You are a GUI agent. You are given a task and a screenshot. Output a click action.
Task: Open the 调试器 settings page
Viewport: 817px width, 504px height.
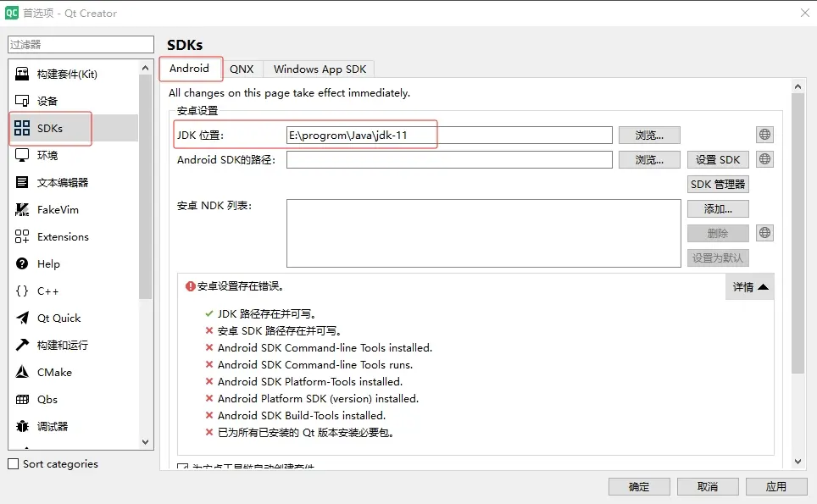pos(51,426)
